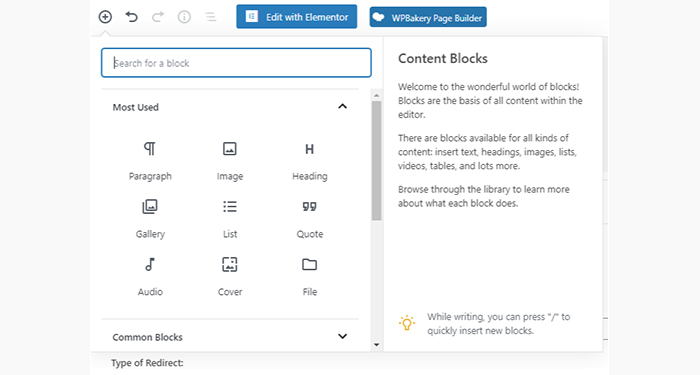Image resolution: width=700 pixels, height=375 pixels.
Task: Insert an Audio block
Action: click(150, 277)
